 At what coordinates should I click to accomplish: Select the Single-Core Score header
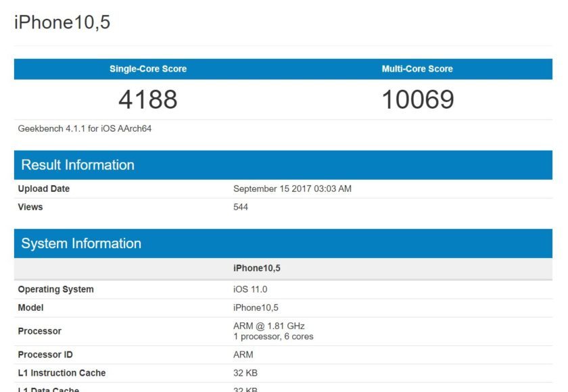tap(148, 69)
